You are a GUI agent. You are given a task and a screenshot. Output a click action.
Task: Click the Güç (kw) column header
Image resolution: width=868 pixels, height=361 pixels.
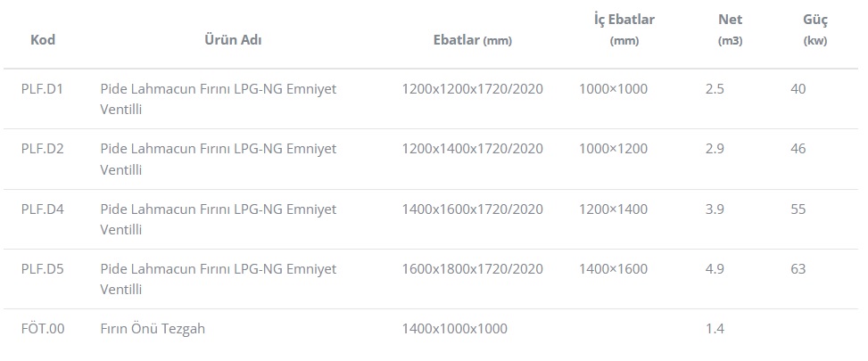pyautogui.click(x=815, y=29)
